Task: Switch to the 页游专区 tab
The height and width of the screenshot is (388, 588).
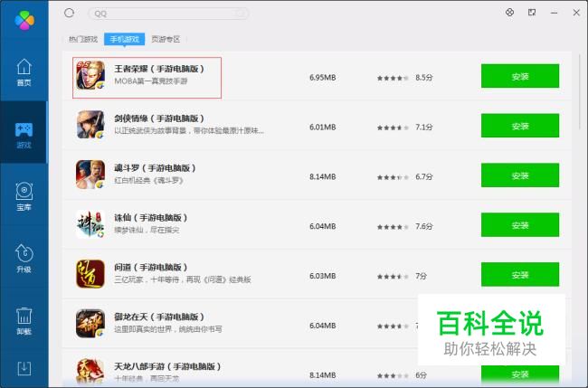Action: click(x=166, y=39)
